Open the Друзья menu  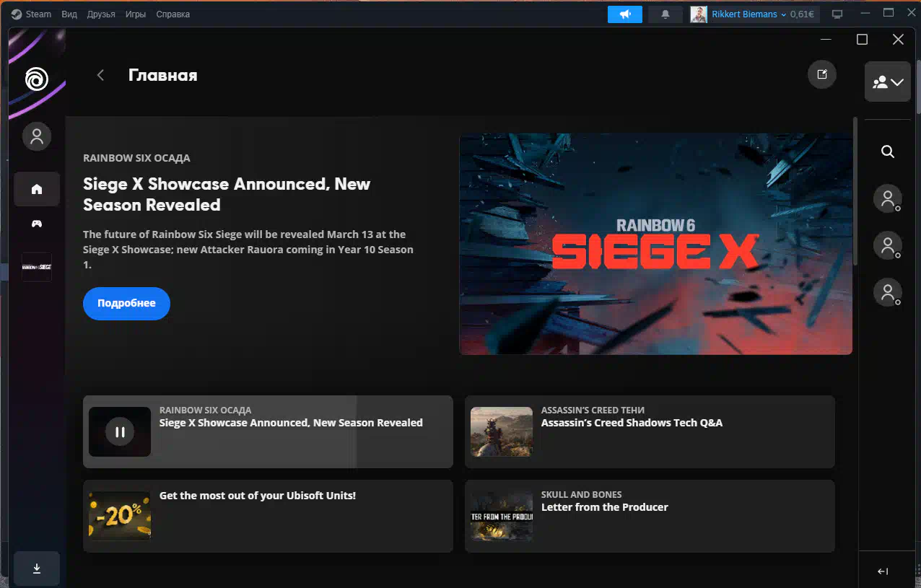tap(101, 14)
